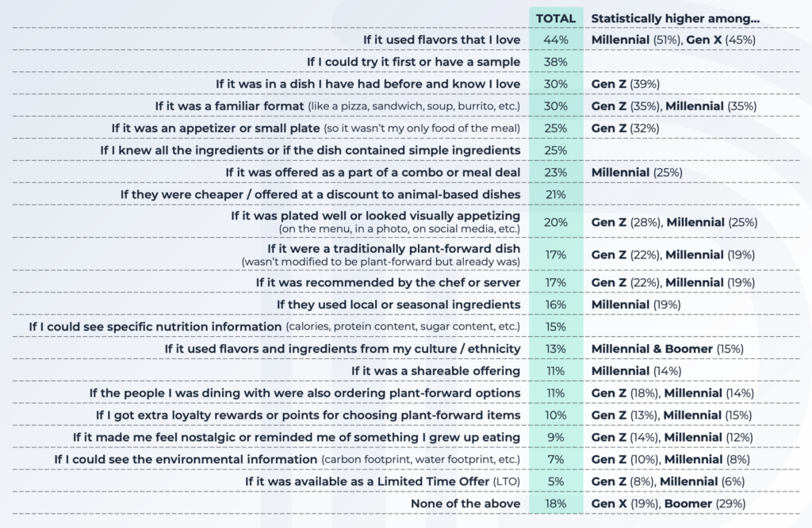Click the 15% total value for nutrition information
Screen dimensions: 812x528
[x=555, y=327]
